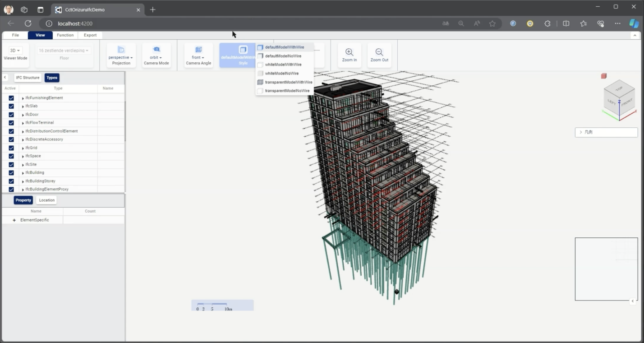Screen dimensions: 644x343
Task: Uncheck IfcSpace active checkbox
Action: coord(11,156)
